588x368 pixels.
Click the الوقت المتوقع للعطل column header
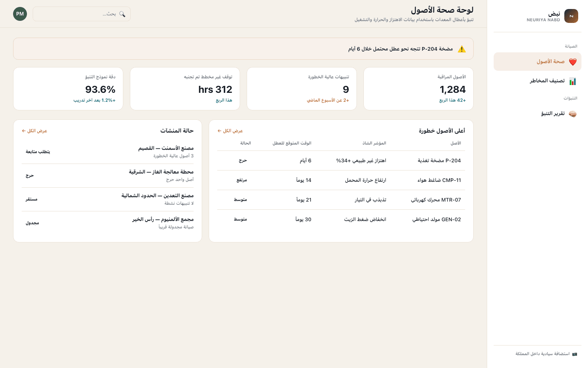pos(292,143)
